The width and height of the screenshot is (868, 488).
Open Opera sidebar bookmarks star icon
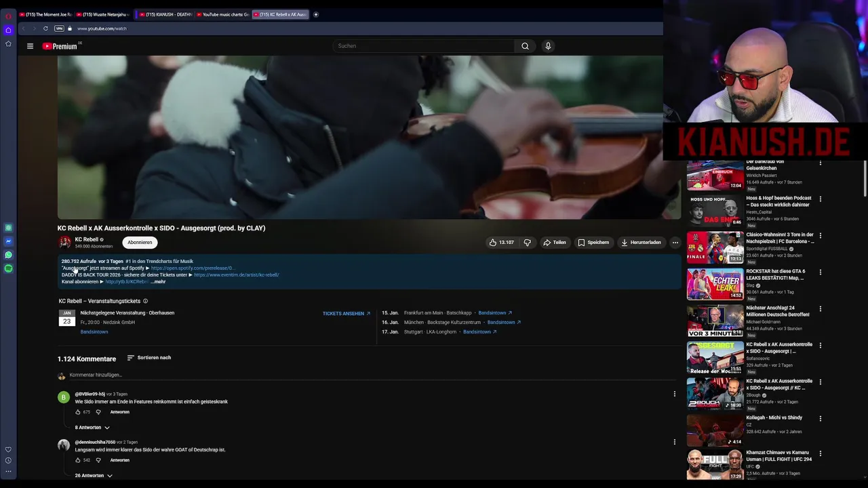(8, 43)
